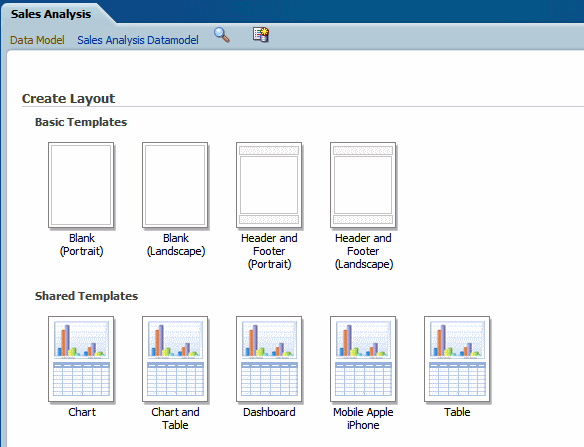Click the Blank (Portrait) text label
Viewport: 584px width, 447px height.
point(82,244)
